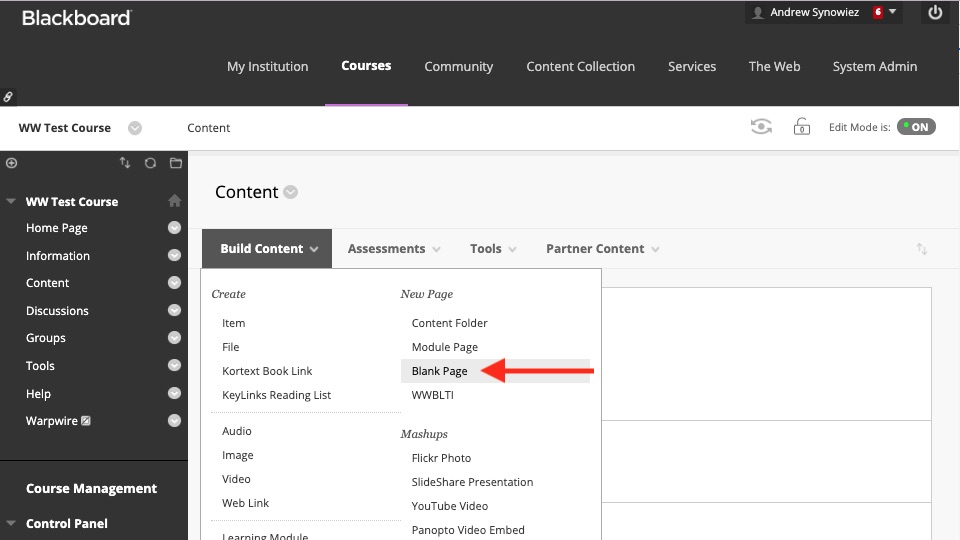Collapse the Control Panel triangle

click(10, 523)
